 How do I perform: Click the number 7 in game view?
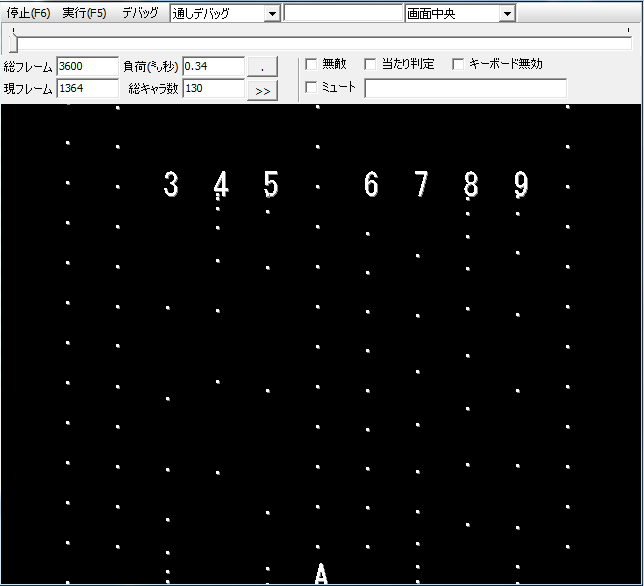tap(421, 184)
